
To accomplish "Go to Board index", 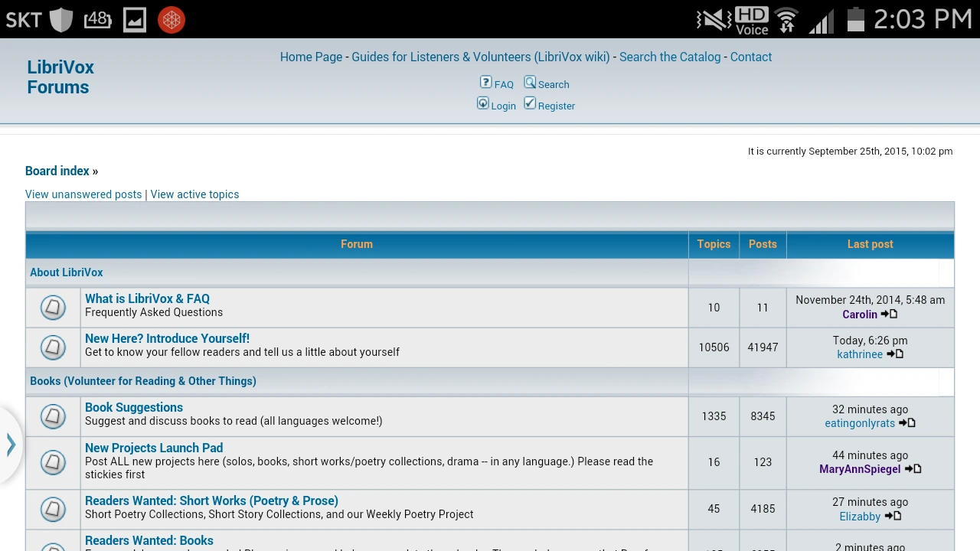I will click(57, 171).
